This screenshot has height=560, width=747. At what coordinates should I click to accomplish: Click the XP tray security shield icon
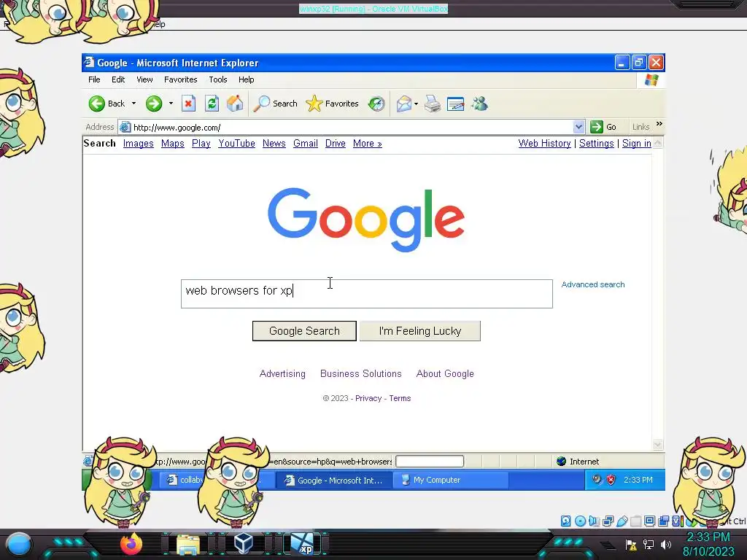pyautogui.click(x=611, y=480)
